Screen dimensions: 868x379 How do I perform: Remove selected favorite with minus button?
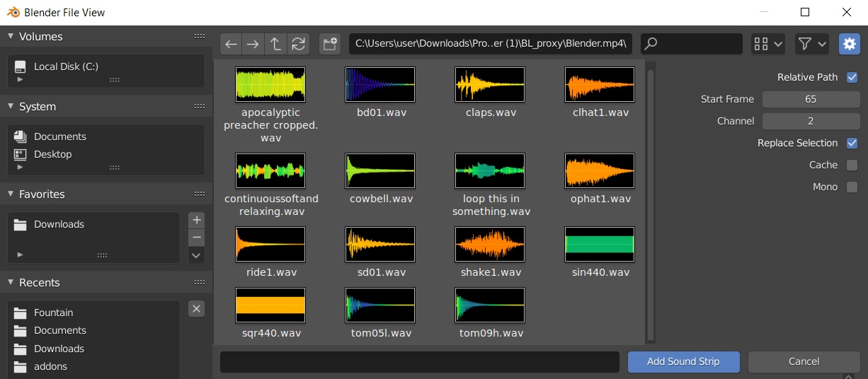point(197,237)
